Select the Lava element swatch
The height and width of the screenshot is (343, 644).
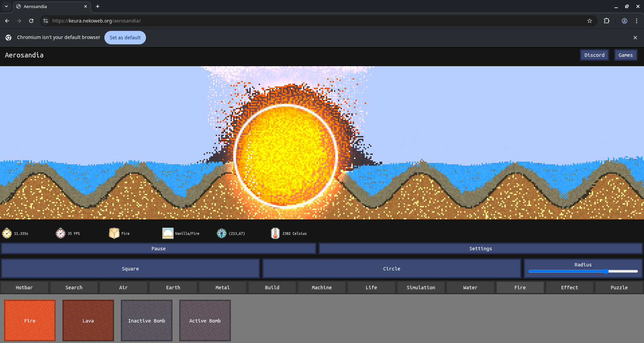(x=88, y=320)
